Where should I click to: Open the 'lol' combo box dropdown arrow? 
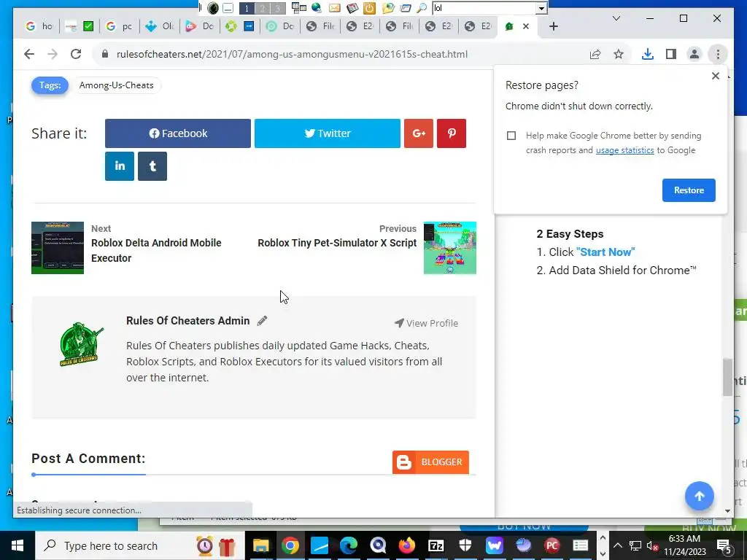tap(541, 8)
